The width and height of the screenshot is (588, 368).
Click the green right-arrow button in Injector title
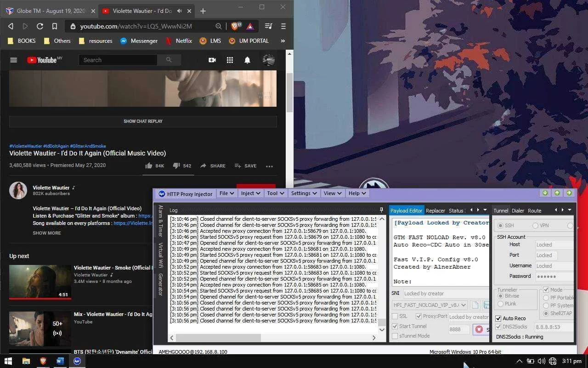coord(569,193)
